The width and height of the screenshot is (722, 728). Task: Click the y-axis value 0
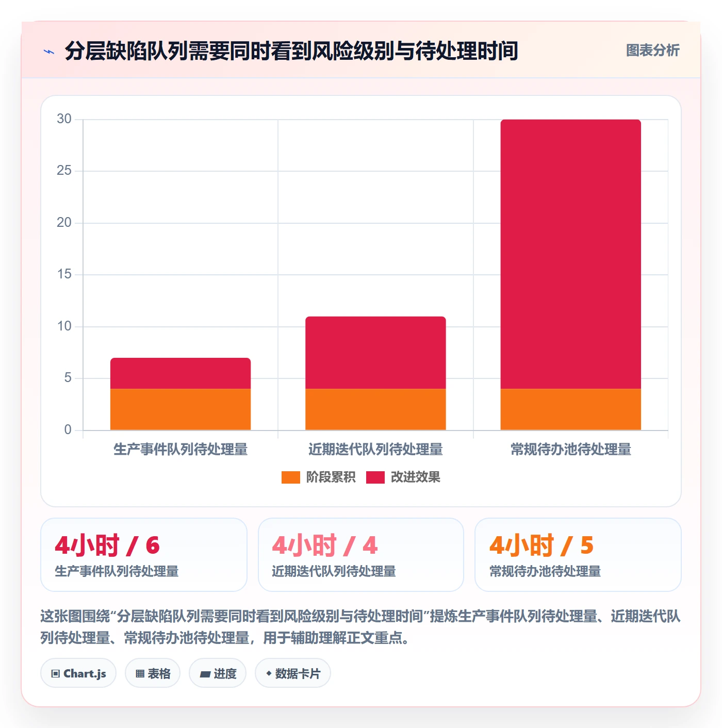68,430
